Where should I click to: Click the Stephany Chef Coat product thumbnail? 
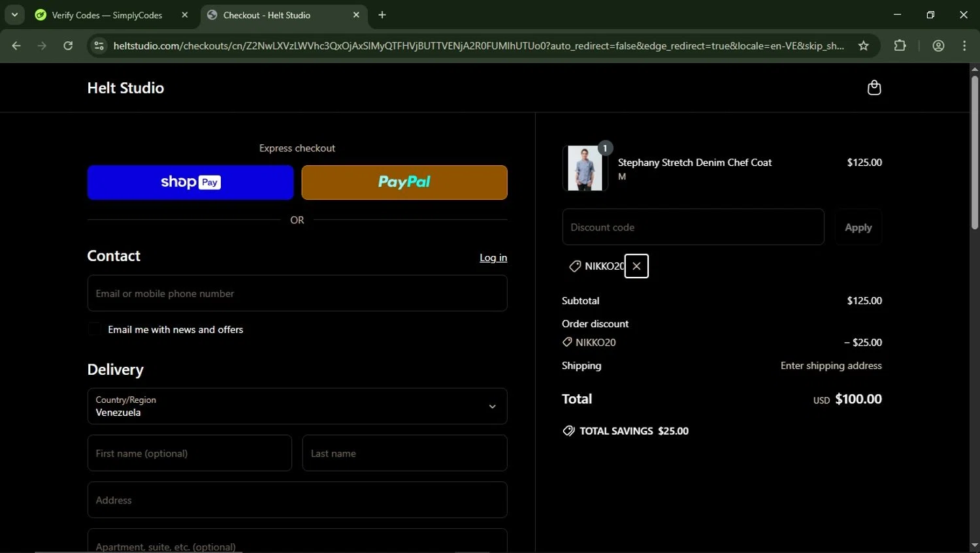tap(585, 168)
